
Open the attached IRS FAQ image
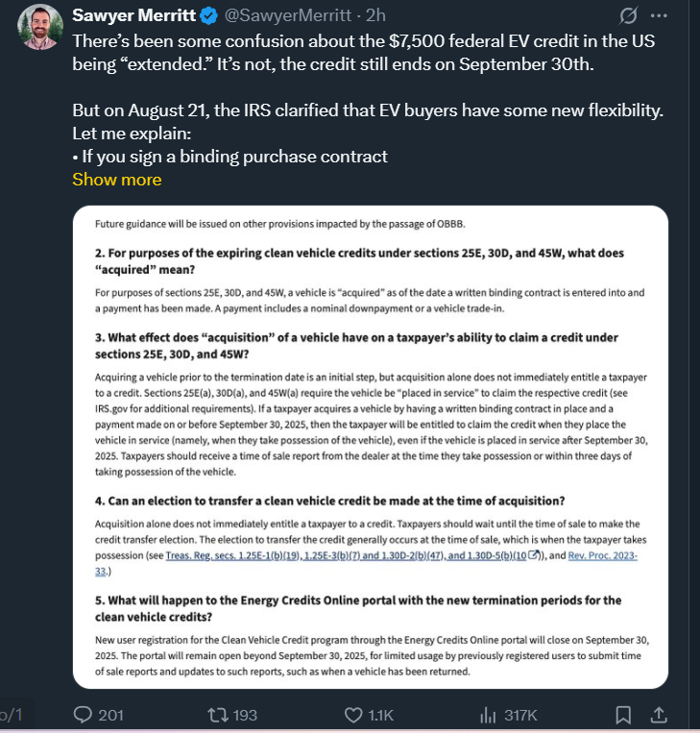pos(371,447)
